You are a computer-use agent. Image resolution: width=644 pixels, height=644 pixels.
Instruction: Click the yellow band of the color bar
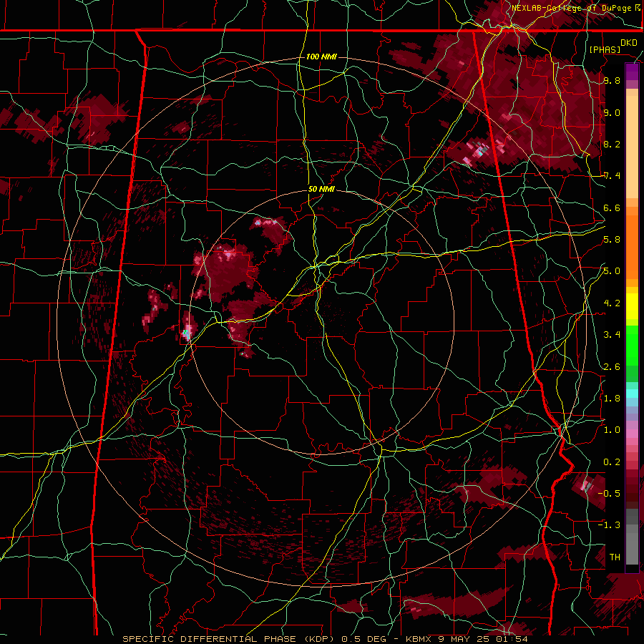[632, 306]
